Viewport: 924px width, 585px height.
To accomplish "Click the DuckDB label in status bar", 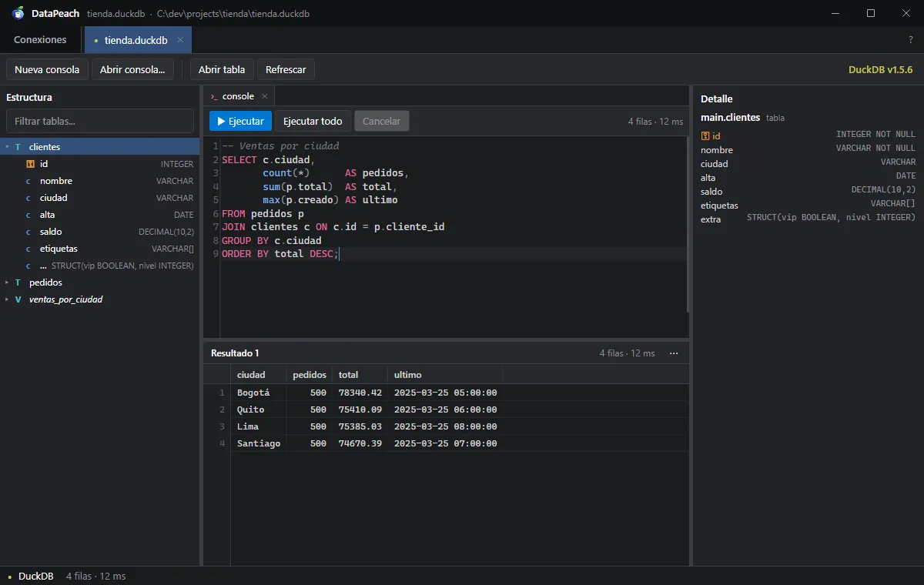I will point(35,577).
